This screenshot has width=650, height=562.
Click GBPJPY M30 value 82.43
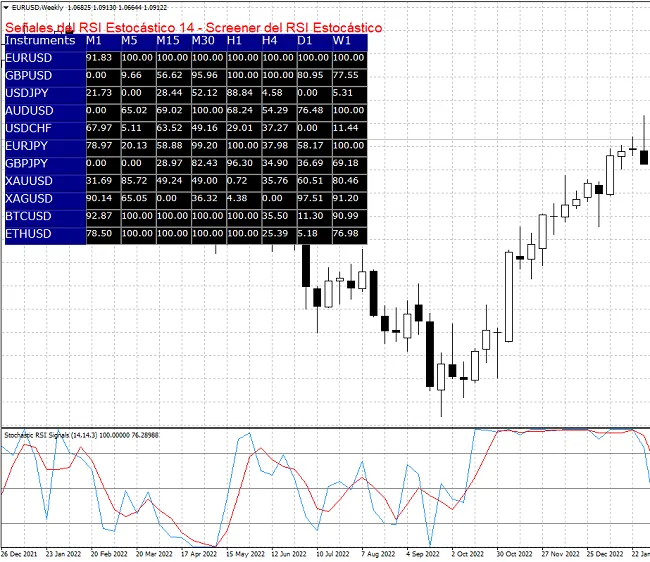tap(205, 163)
